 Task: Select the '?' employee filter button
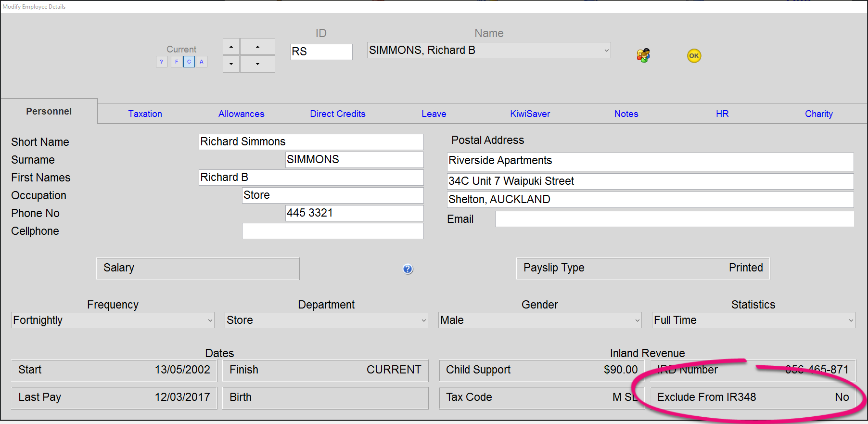coord(162,62)
